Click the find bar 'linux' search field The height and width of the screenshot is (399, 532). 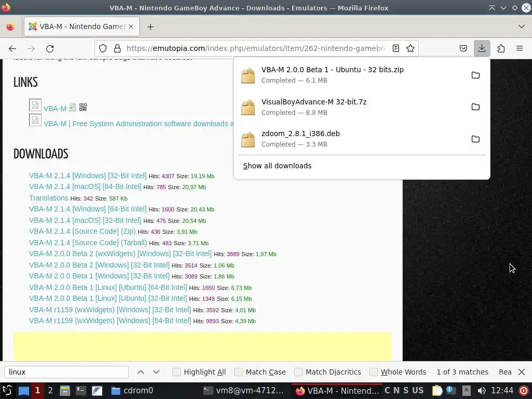click(x=66, y=372)
